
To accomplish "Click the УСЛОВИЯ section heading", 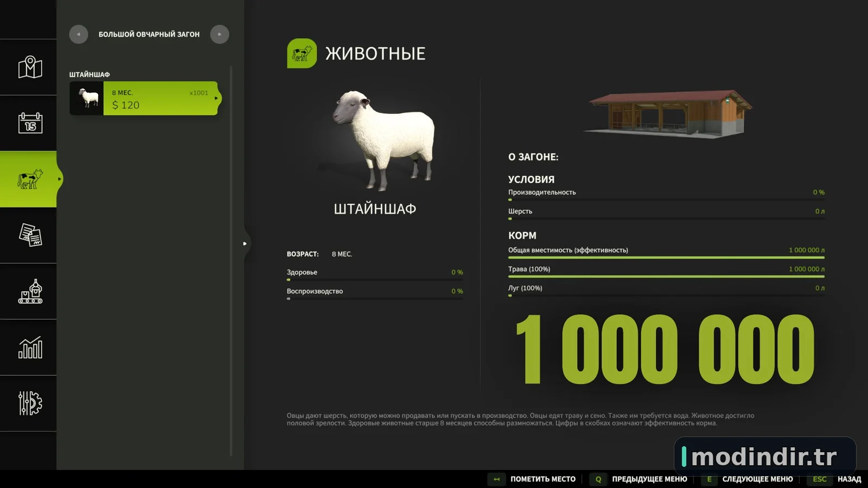I will (x=531, y=179).
